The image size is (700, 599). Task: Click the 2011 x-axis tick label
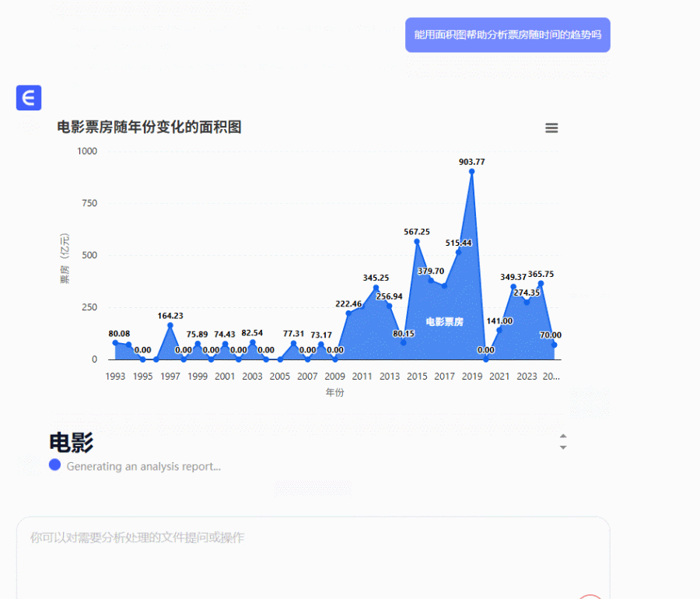click(x=362, y=377)
